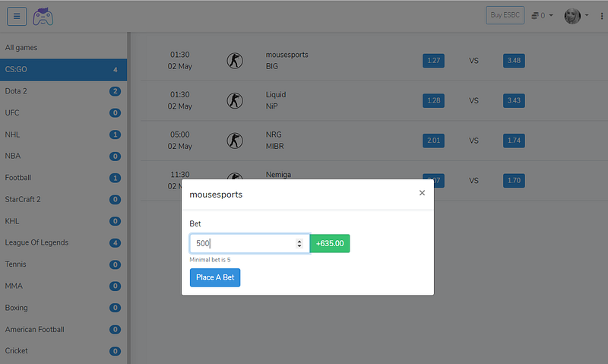
Task: Select Dota 2 in the sidebar
Action: click(x=63, y=91)
